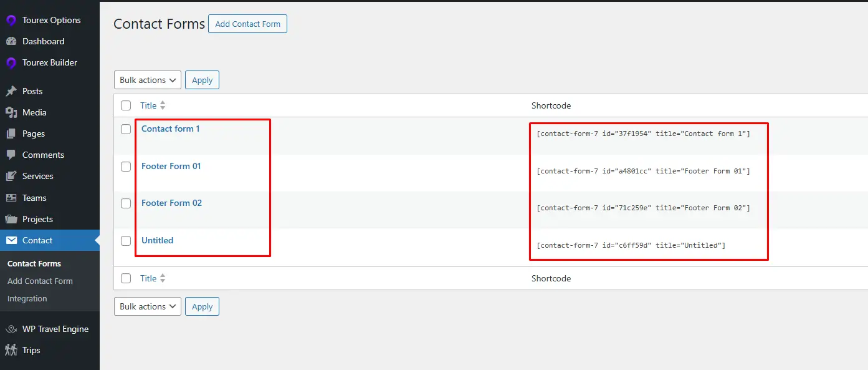The image size is (868, 370).
Task: Open the Footer Form 02 link
Action: 172,203
